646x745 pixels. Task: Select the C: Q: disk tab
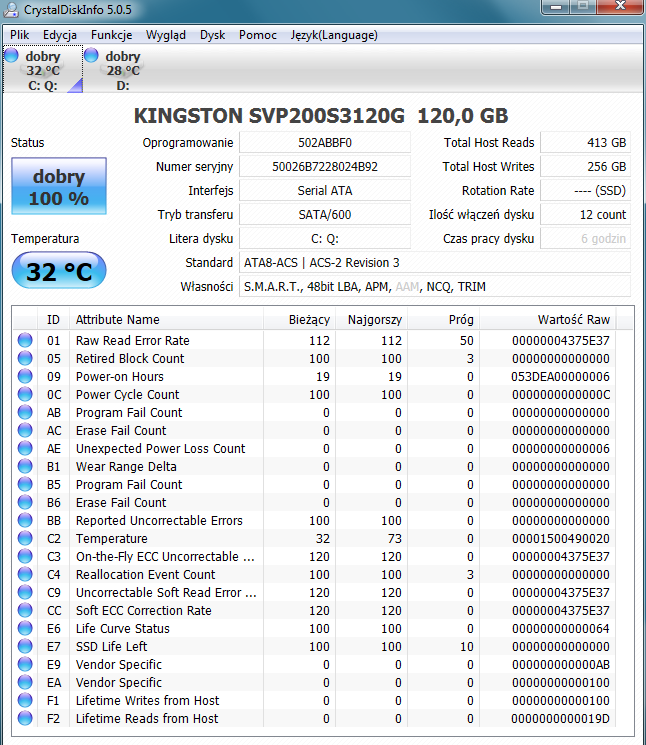point(43,70)
